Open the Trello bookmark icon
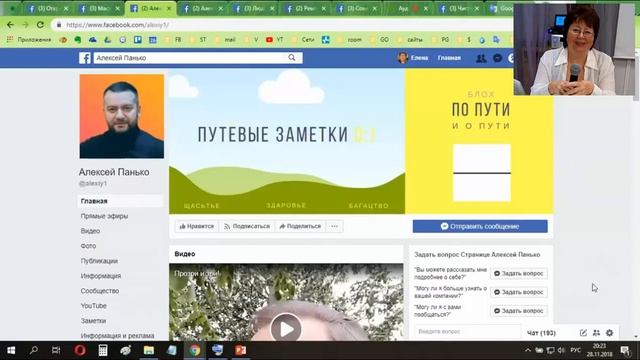Image resolution: width=640 pixels, height=360 pixels. coord(138,40)
